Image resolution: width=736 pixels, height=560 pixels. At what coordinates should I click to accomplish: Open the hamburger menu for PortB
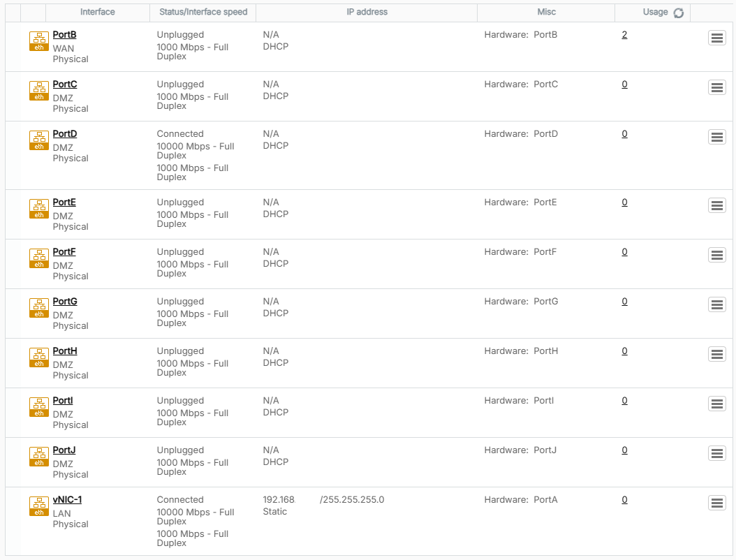click(x=716, y=38)
